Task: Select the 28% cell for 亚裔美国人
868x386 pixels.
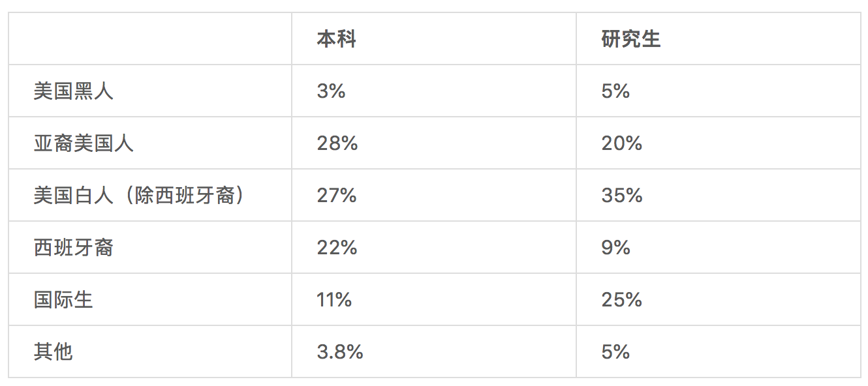Action: (337, 143)
